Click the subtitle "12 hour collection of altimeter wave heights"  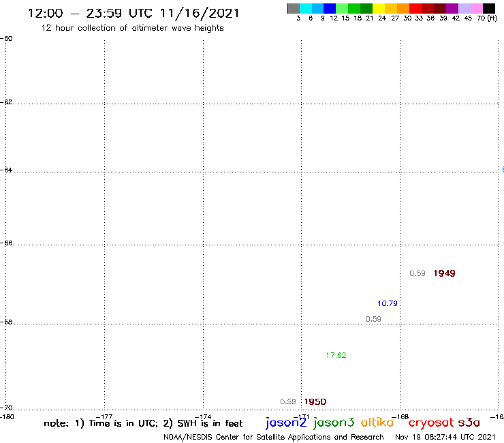tap(132, 28)
